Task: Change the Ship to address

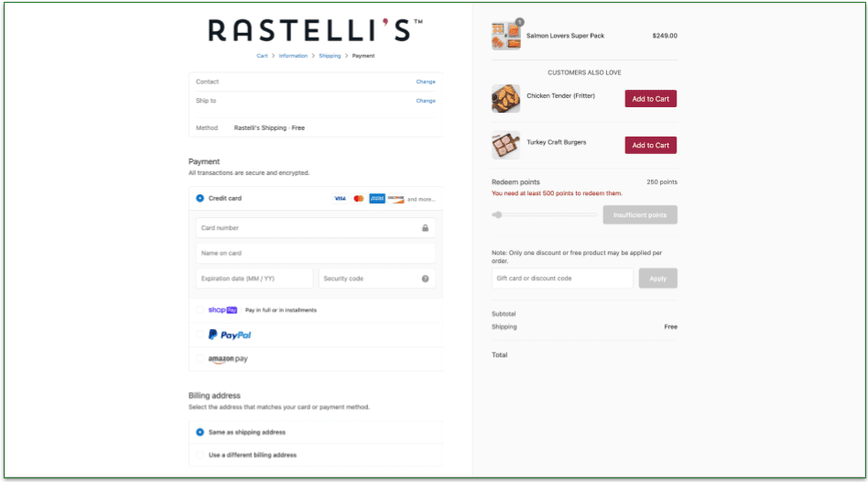Action: pos(426,101)
